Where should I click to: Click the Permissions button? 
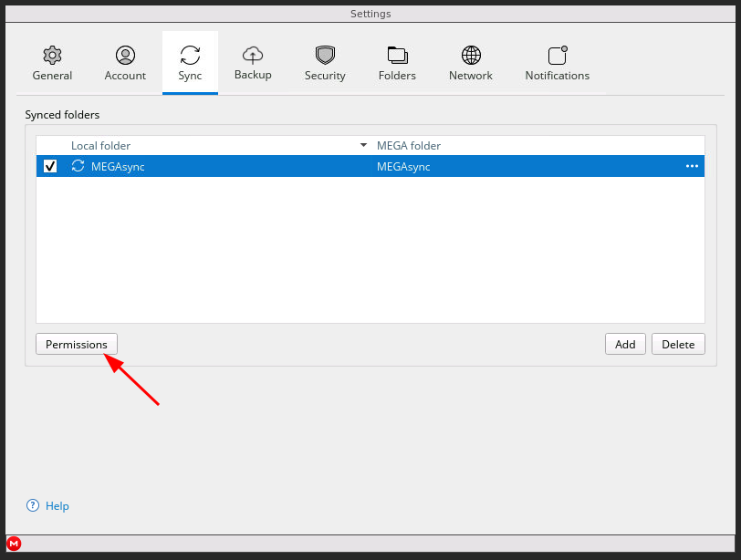point(77,344)
